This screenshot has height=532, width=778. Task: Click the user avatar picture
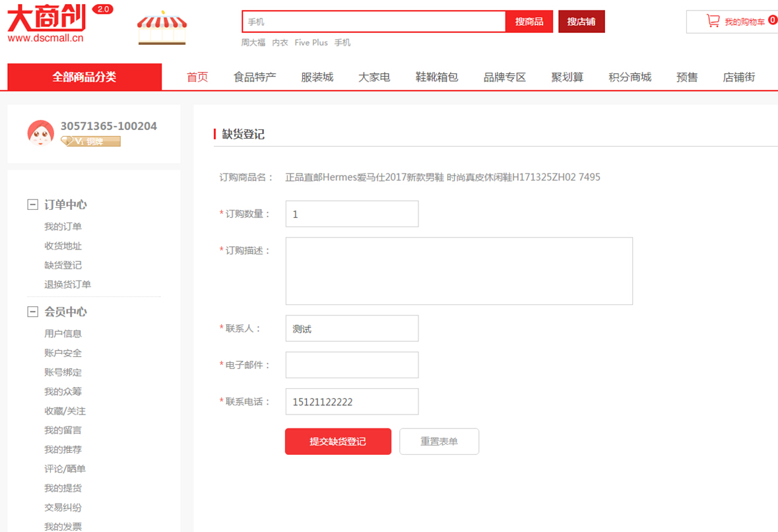(x=41, y=133)
